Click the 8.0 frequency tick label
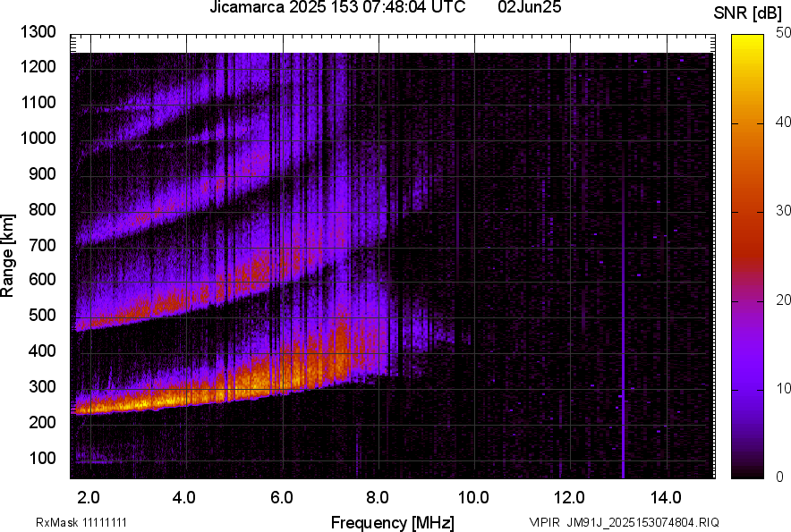 378,498
